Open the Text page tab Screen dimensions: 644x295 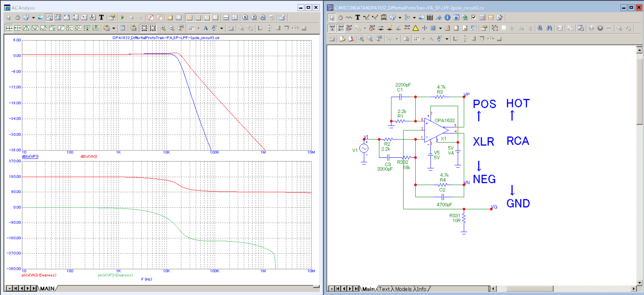coord(384,289)
